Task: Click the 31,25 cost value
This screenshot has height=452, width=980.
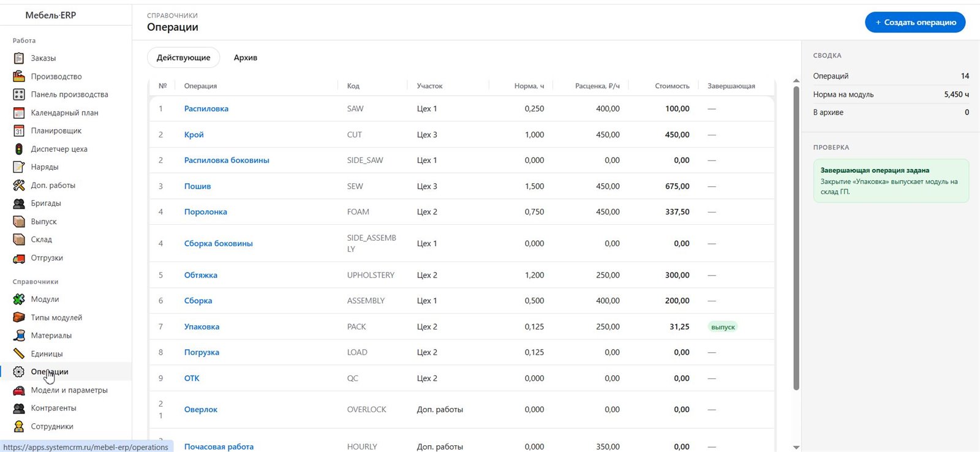Action: pos(679,326)
